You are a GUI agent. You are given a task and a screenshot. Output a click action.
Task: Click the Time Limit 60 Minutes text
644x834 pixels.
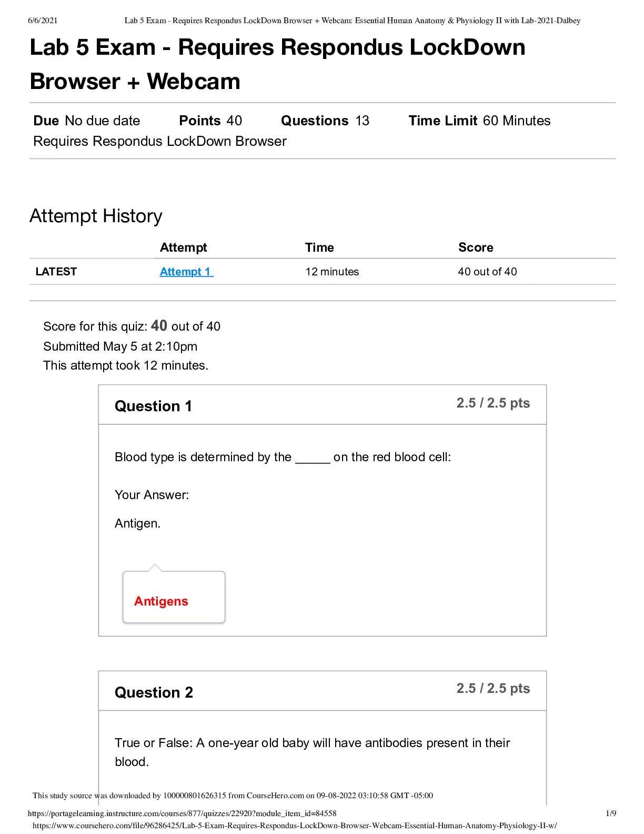coord(479,121)
